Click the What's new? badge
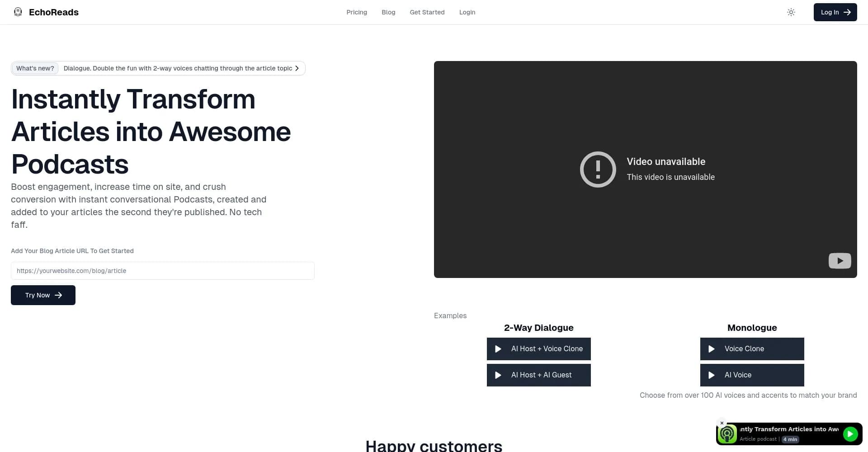868x452 pixels. point(35,68)
